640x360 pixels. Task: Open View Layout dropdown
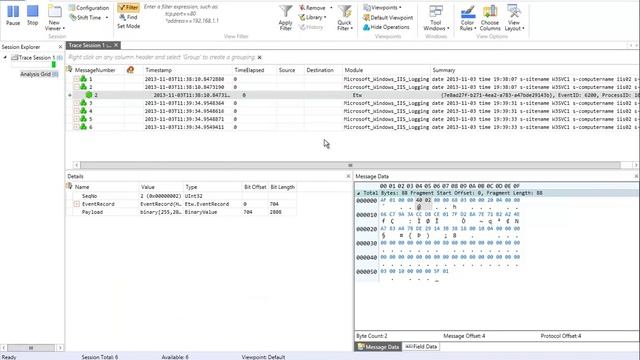514,18
